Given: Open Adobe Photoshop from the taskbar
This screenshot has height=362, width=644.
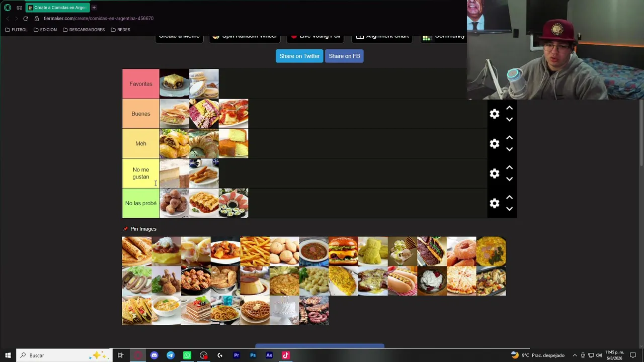Looking at the screenshot, I should click(x=253, y=355).
